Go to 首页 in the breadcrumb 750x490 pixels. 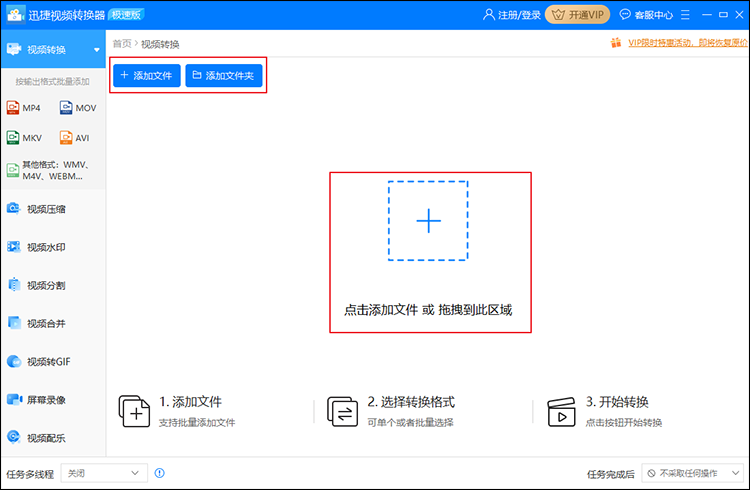[x=122, y=44]
